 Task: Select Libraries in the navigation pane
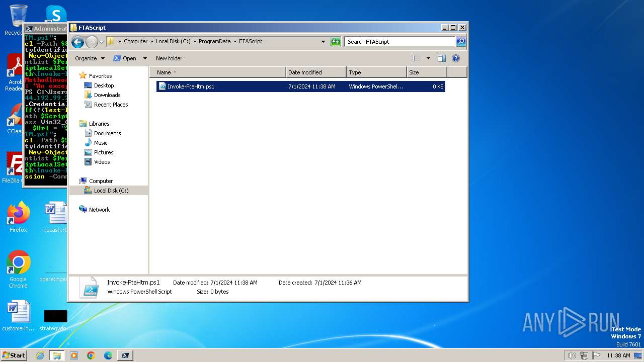(99, 124)
